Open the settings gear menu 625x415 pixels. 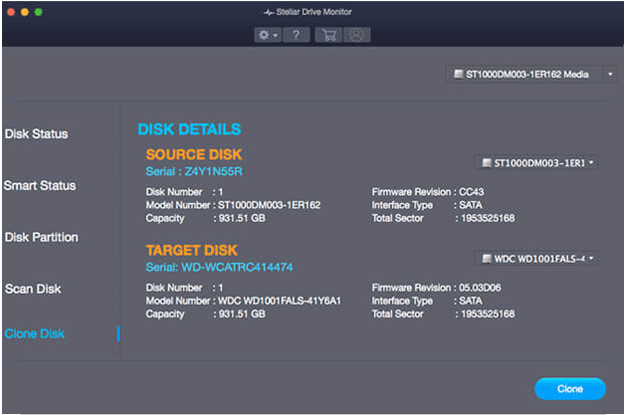coord(268,35)
